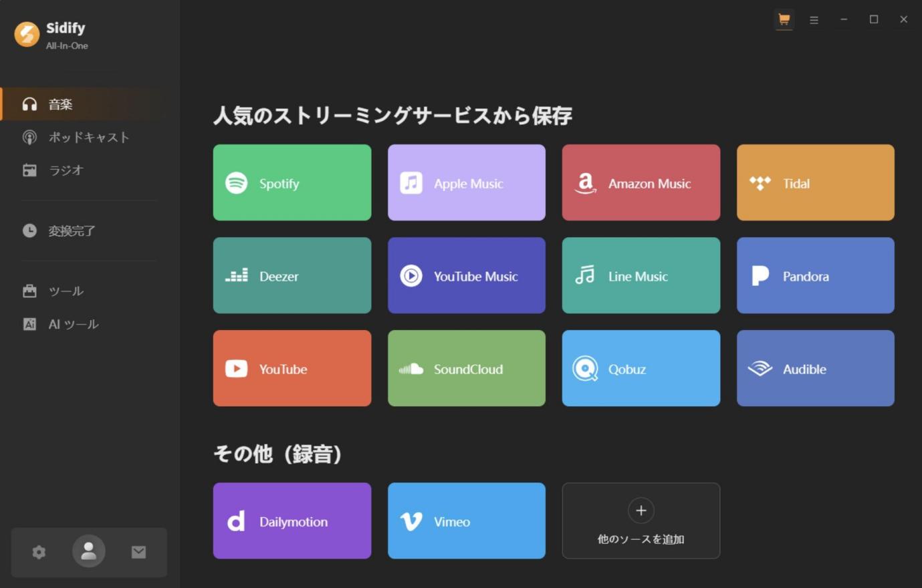Choose the Pandora label
922x588 pixels.
pos(806,277)
